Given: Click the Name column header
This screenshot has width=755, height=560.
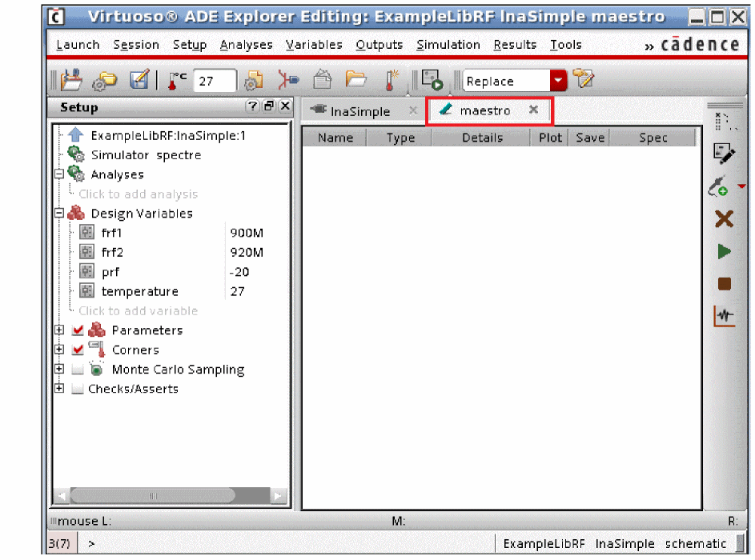Looking at the screenshot, I should [x=335, y=138].
